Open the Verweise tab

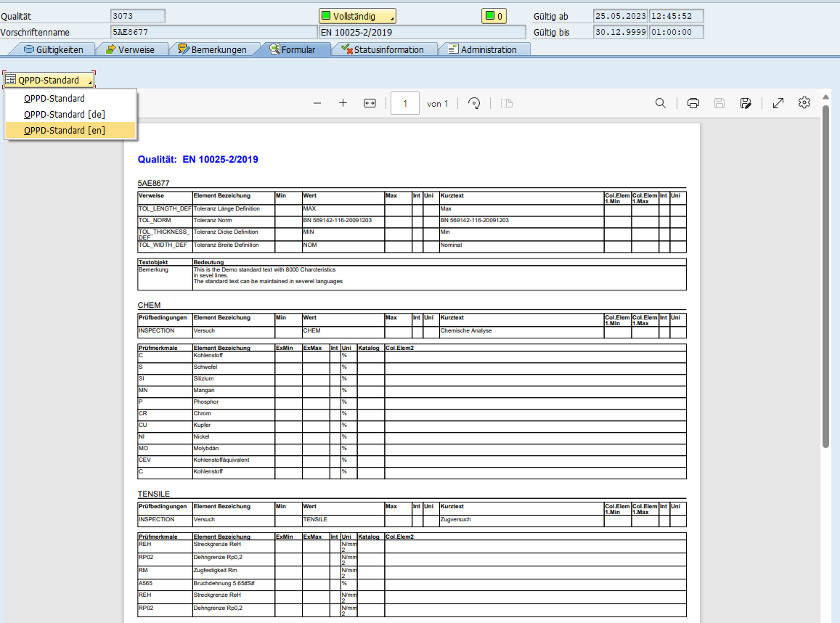pos(129,49)
